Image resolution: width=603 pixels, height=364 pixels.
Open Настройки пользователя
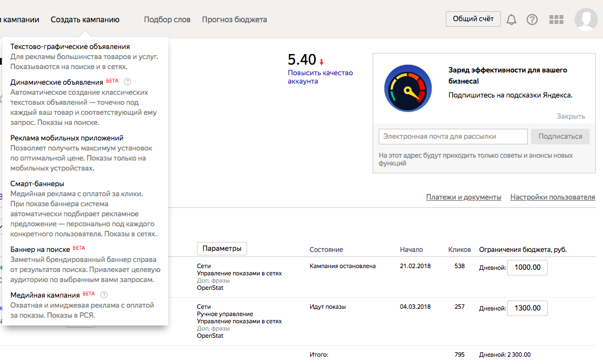pos(553,197)
